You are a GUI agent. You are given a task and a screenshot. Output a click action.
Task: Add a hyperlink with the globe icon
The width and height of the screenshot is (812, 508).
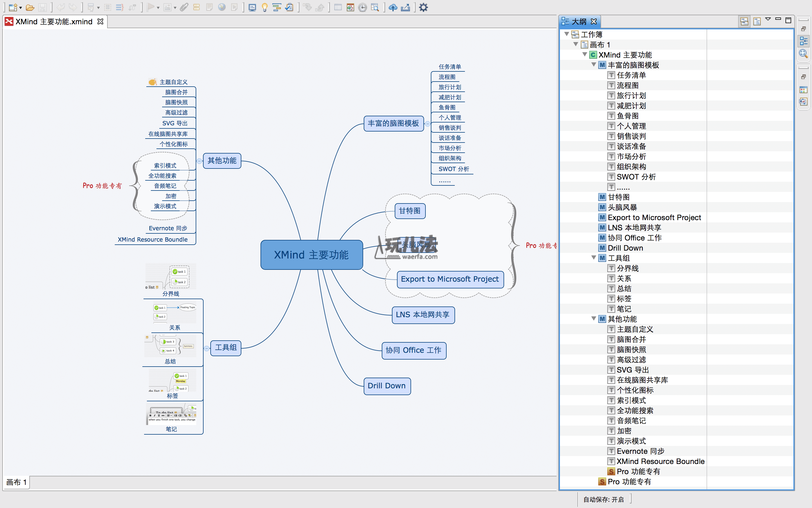222,7
